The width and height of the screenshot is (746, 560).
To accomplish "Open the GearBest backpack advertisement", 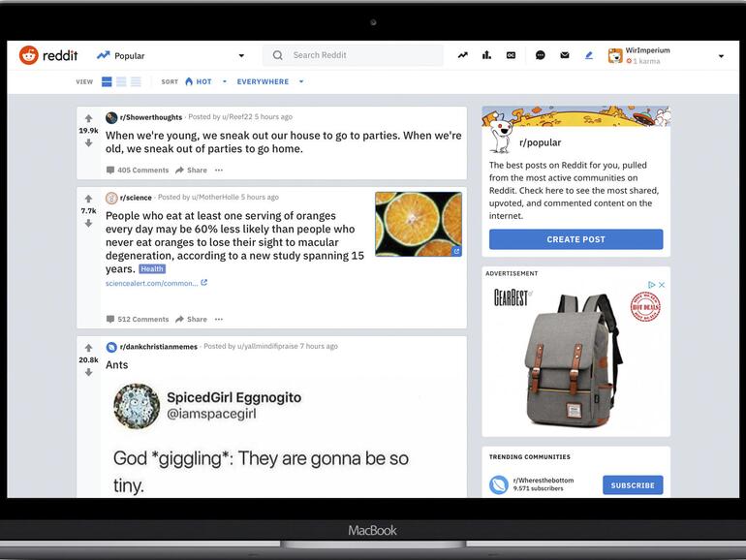I will pos(575,357).
